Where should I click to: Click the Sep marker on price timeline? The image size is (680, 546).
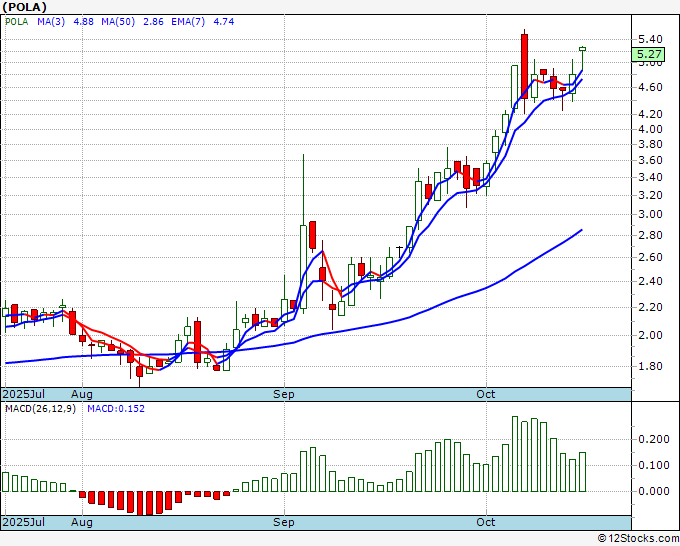click(285, 395)
